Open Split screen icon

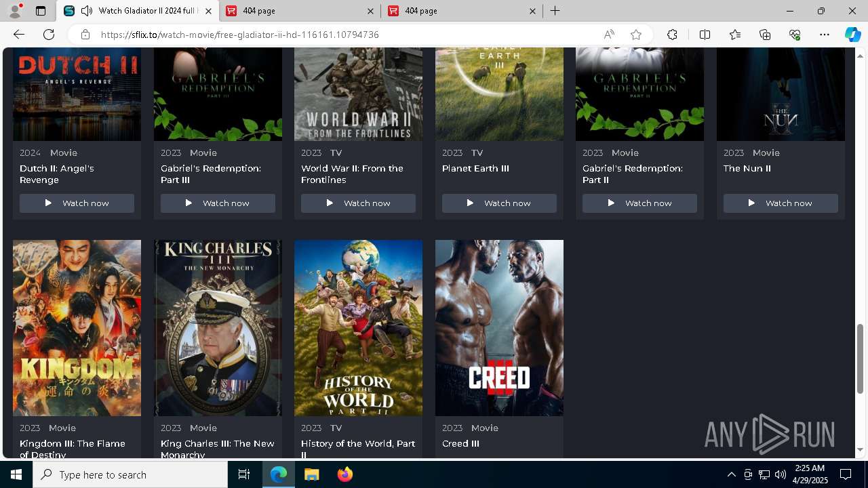[x=705, y=35]
